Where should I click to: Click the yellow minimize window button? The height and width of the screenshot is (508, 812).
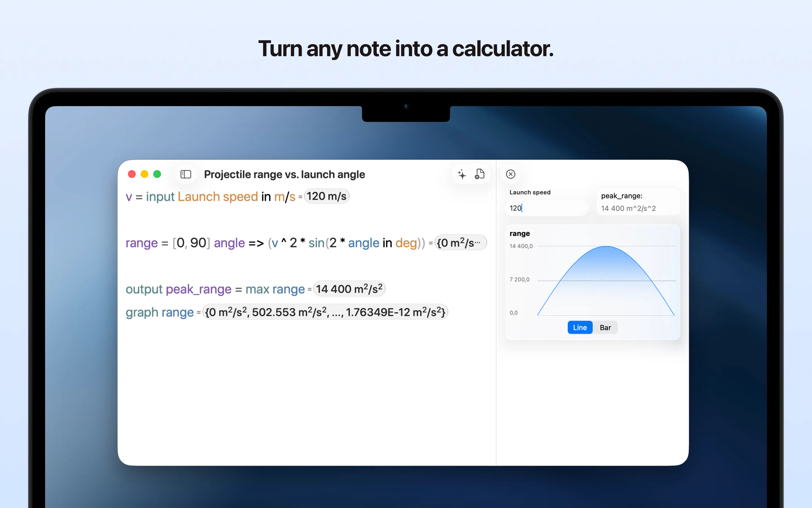click(x=145, y=174)
